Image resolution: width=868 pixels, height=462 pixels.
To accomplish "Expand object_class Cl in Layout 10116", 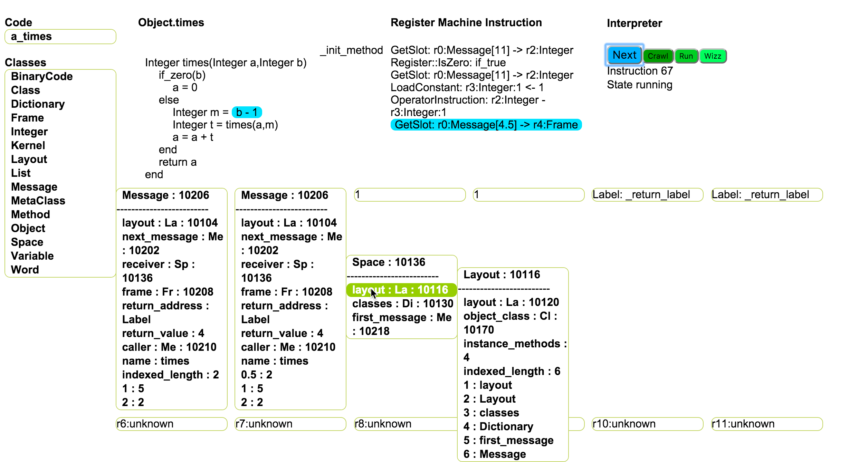I will click(510, 316).
